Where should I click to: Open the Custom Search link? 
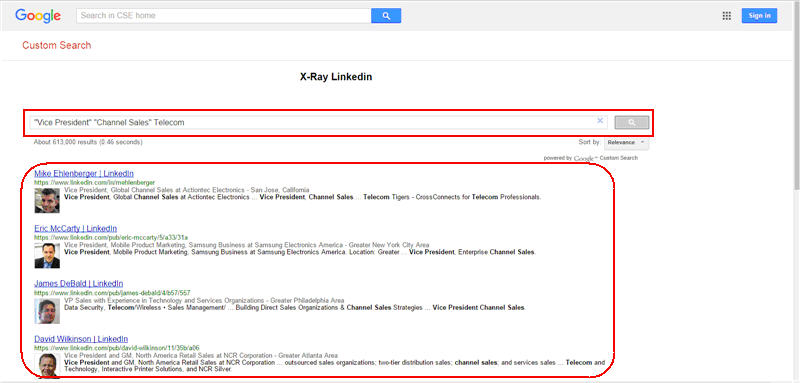click(57, 45)
